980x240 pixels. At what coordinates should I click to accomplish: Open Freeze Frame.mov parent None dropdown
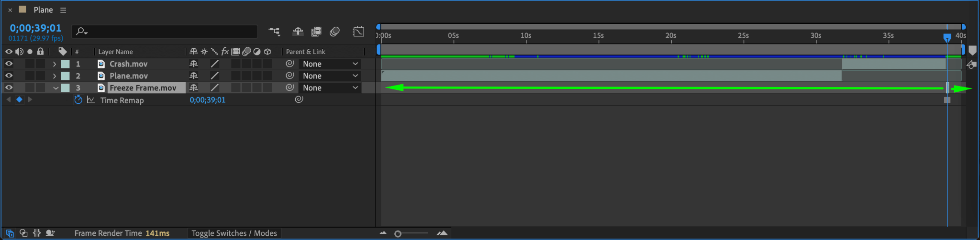[330, 87]
